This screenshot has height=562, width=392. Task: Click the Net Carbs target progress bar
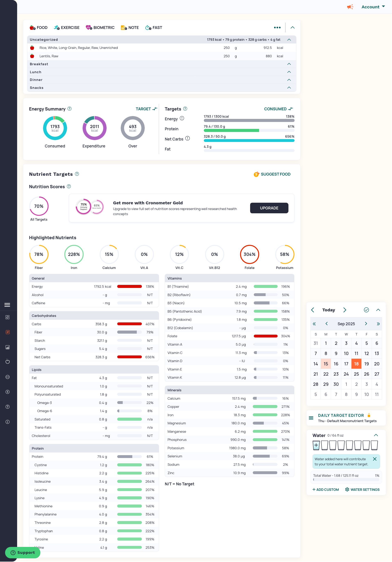249,140
